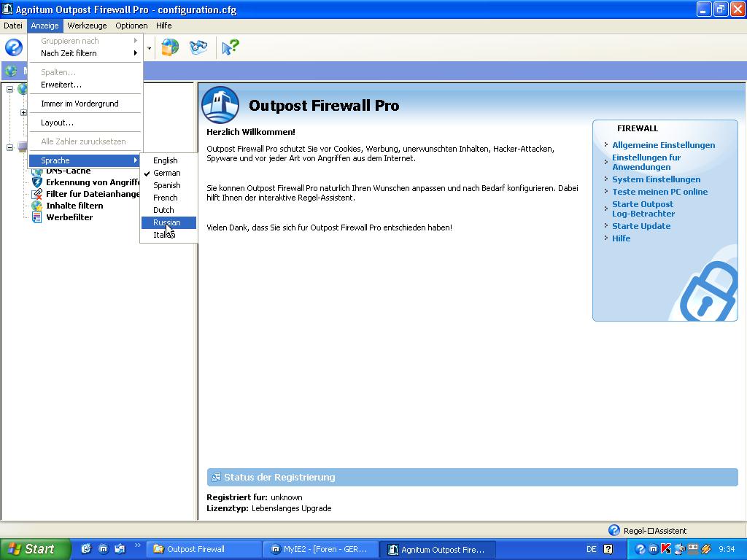Open the Gruppieren nach submenu
This screenshot has width=747, height=560.
(85, 41)
